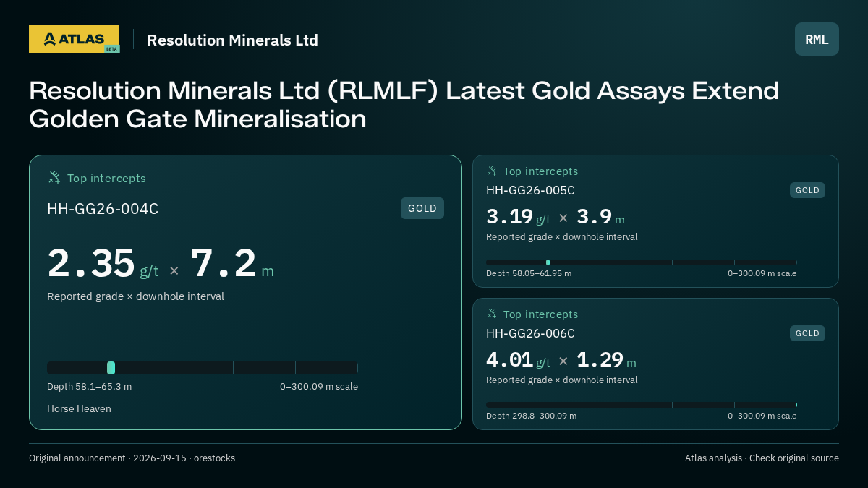The width and height of the screenshot is (868, 488).
Task: Click Reported grade caption under 2.35 g/t
Action: (x=135, y=296)
